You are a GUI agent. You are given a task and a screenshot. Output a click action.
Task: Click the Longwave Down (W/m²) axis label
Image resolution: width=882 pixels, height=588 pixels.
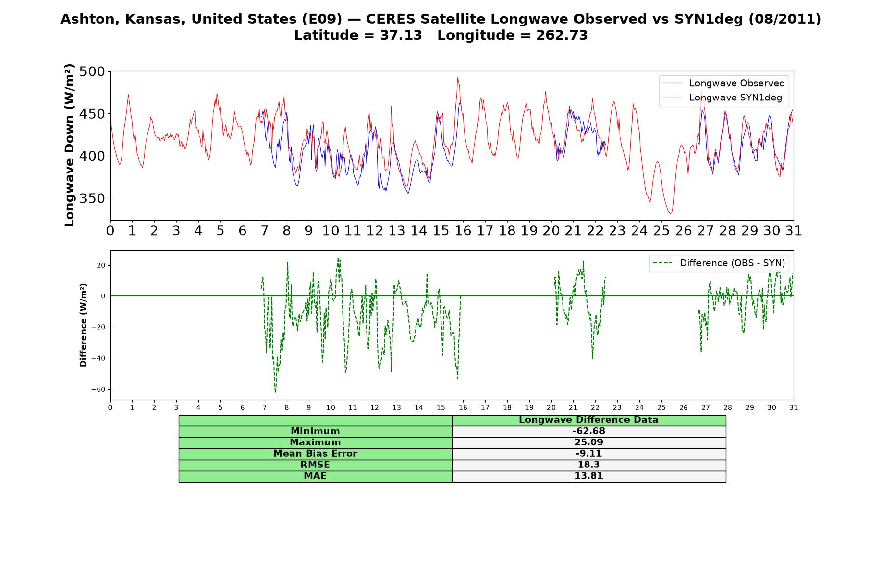click(x=69, y=145)
